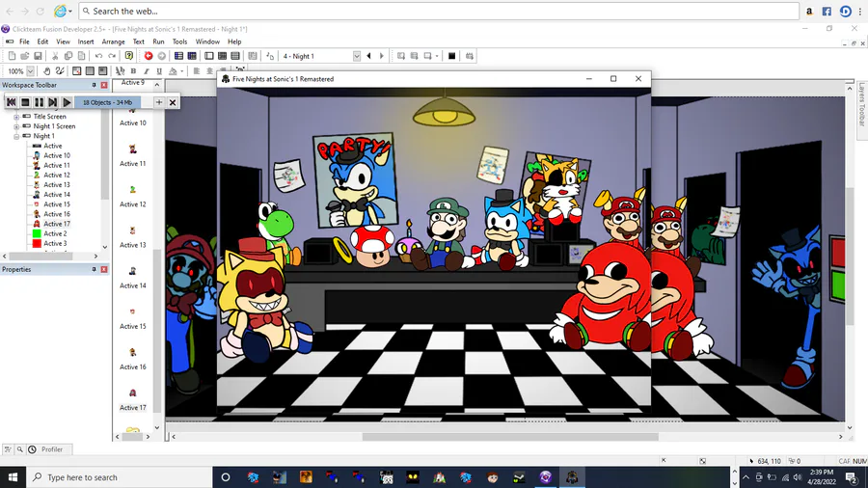Click the red back arrow navigation icon

[149, 56]
